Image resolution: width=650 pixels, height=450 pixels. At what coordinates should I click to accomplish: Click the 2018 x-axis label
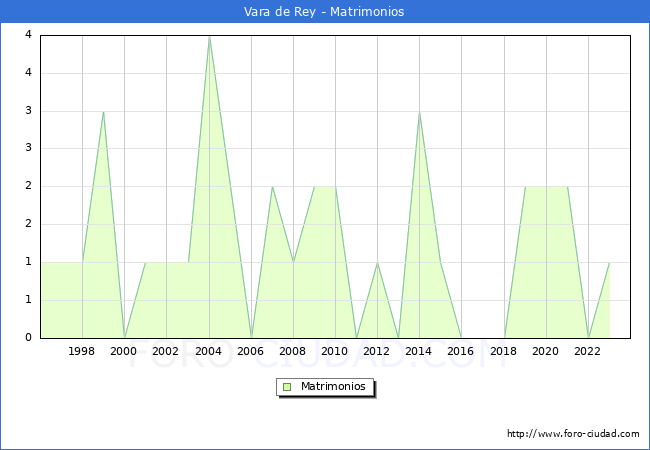pos(504,351)
